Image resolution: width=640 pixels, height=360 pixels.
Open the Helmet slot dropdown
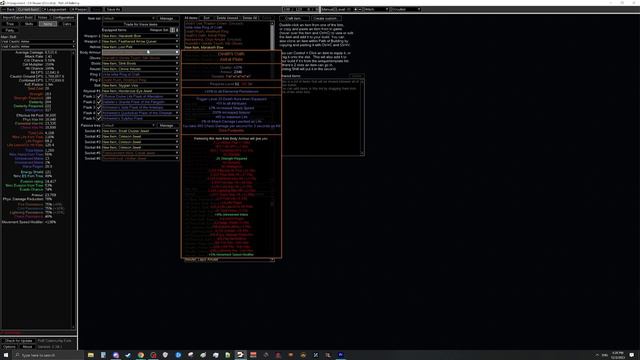coord(140,47)
